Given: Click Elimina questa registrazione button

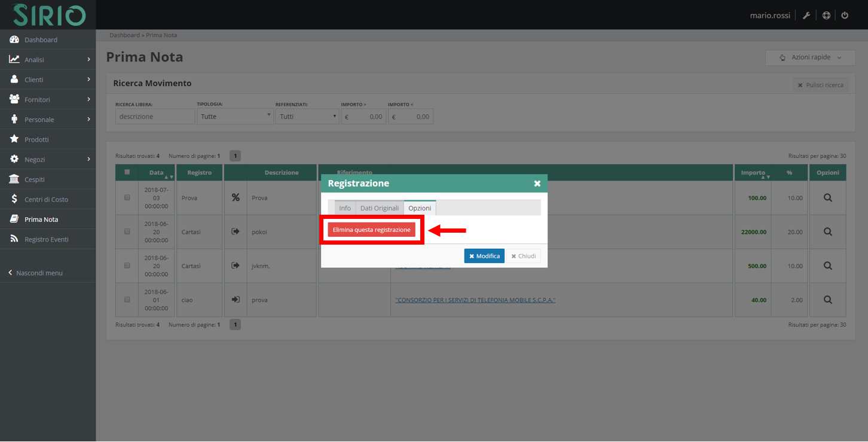Looking at the screenshot, I should click(371, 230).
